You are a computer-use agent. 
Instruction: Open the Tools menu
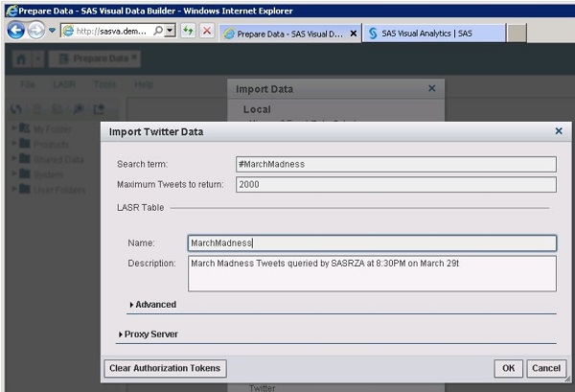[x=104, y=84]
